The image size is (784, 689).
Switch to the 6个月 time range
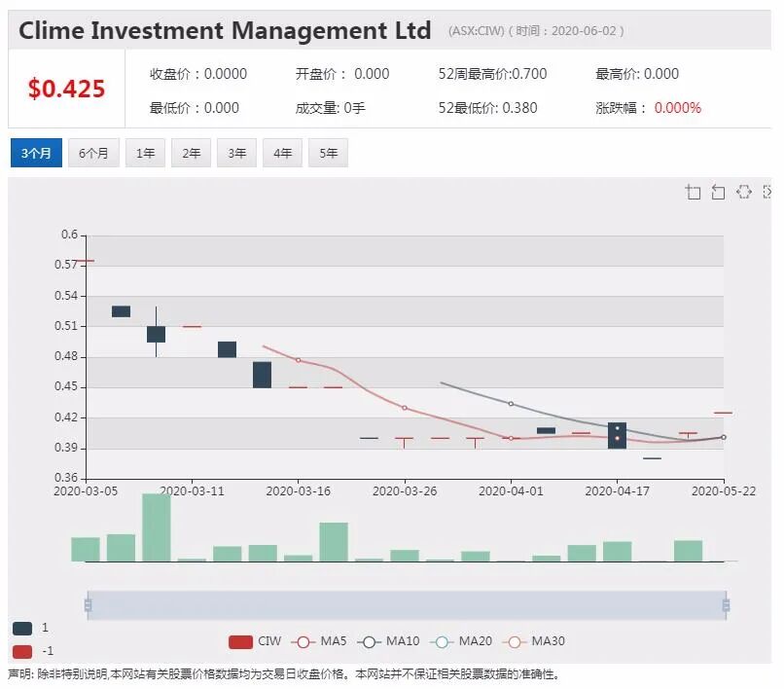click(93, 153)
